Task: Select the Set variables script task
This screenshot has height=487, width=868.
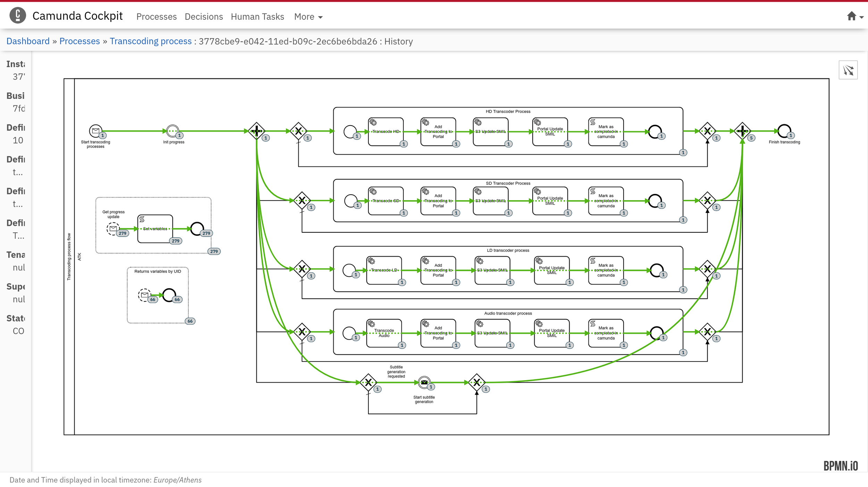Action: [x=155, y=229]
